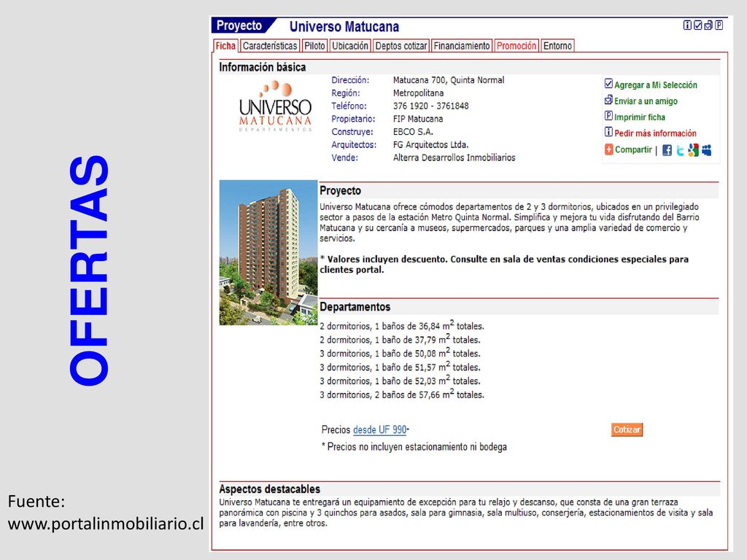Click the 50,08 m² apartment row
This screenshot has width=747, height=560.
[x=400, y=354]
